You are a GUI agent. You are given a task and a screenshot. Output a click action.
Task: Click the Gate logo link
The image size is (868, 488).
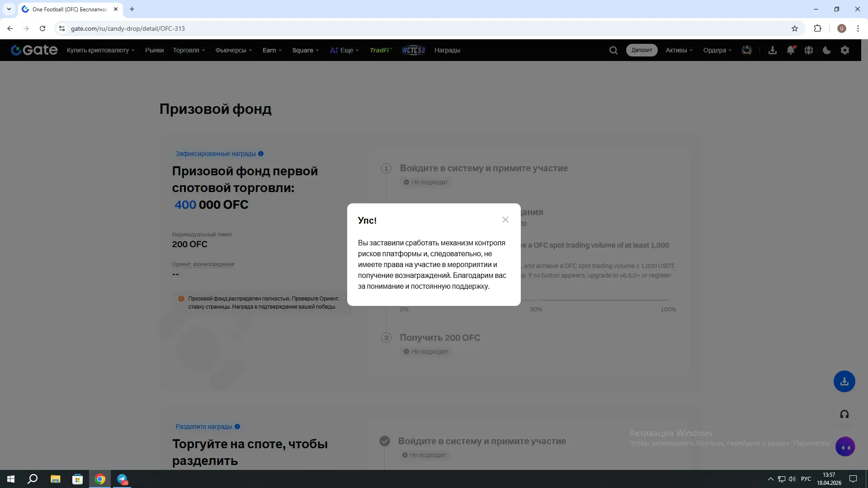34,50
